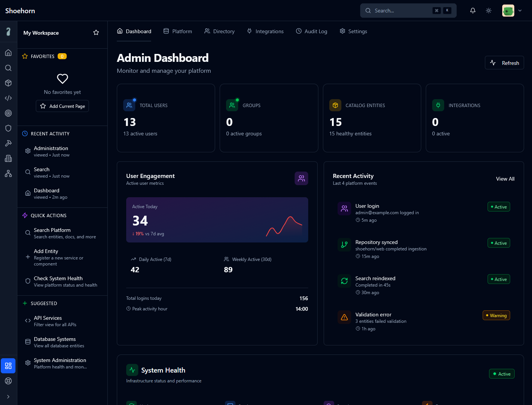532x405 pixels.
Task: Toggle the light/dark theme sun icon
Action: 489,11
